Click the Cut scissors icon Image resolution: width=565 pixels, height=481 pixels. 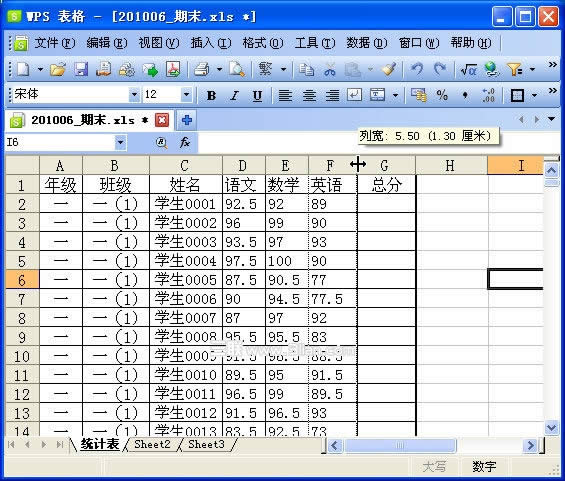tap(330, 69)
